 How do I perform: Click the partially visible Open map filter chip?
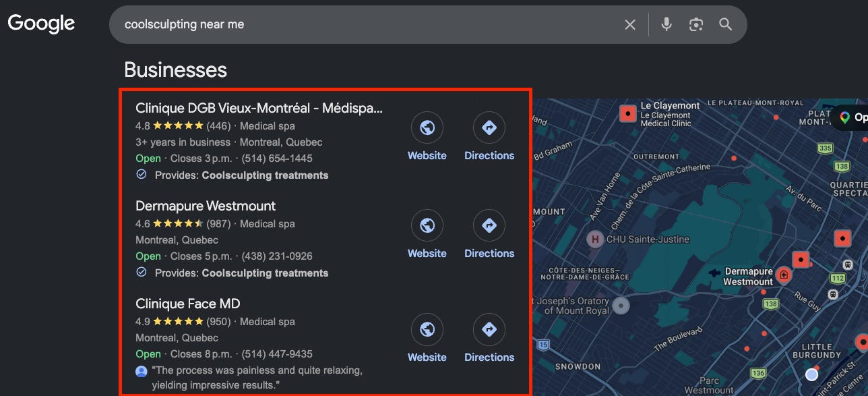pyautogui.click(x=850, y=117)
